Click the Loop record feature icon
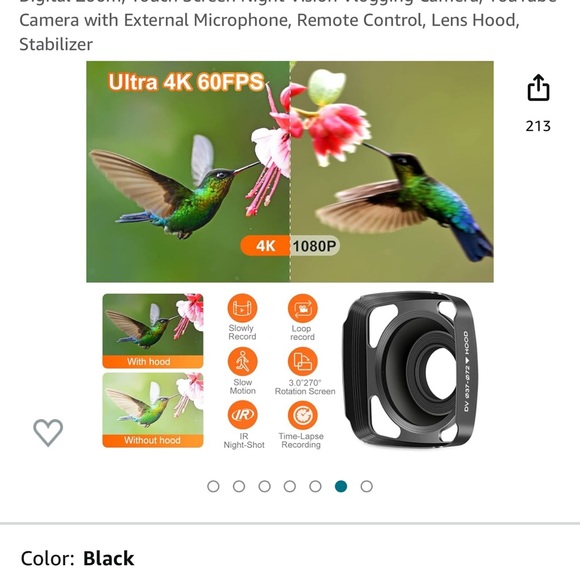This screenshot has height=580, width=580. pos(303,308)
